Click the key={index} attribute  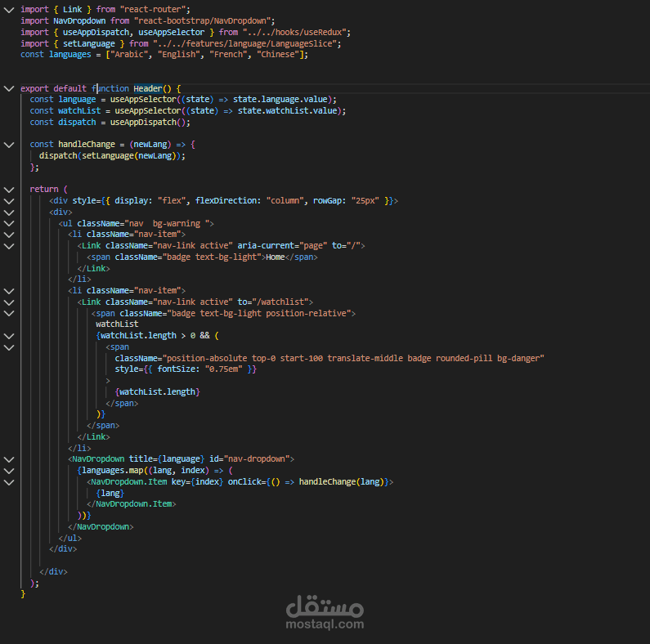pyautogui.click(x=197, y=481)
